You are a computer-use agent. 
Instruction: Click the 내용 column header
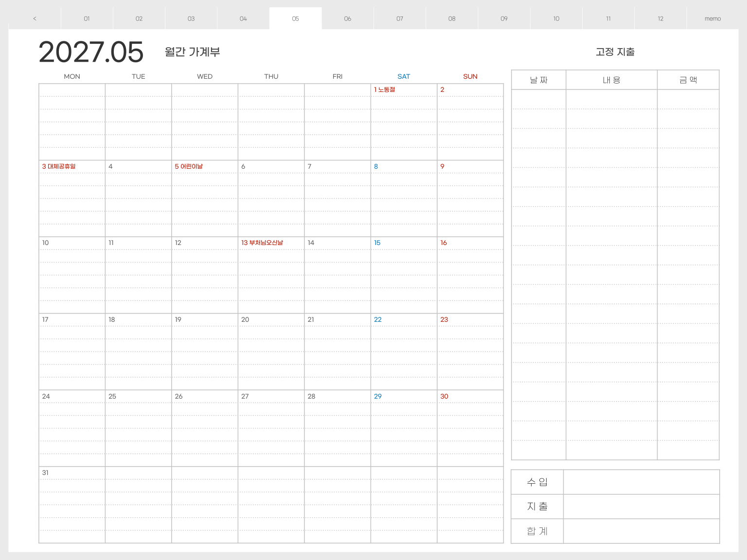point(612,80)
